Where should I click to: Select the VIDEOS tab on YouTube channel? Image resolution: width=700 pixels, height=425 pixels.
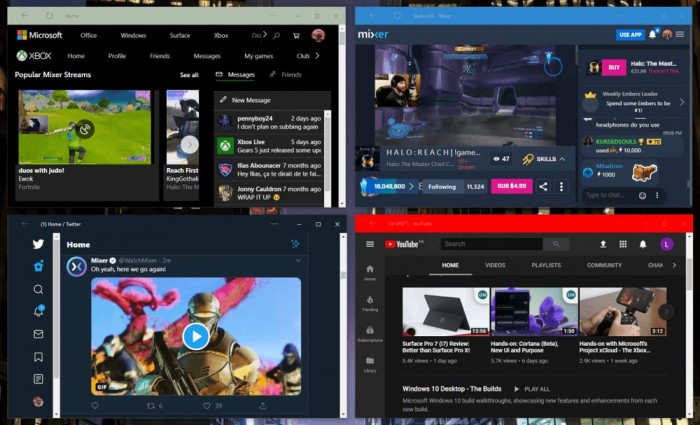point(495,265)
